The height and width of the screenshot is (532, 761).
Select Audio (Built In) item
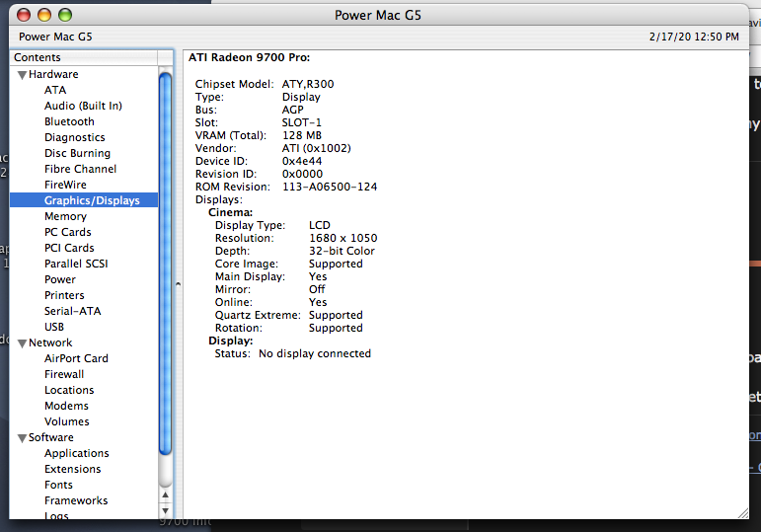[83, 106]
